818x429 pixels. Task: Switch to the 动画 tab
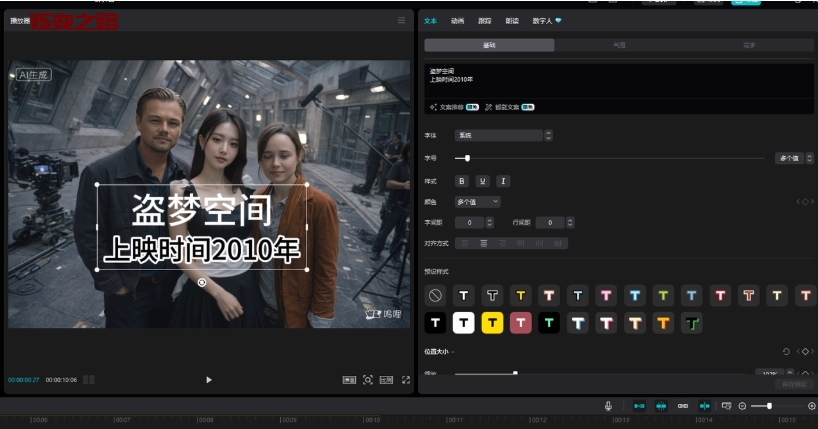tap(457, 20)
